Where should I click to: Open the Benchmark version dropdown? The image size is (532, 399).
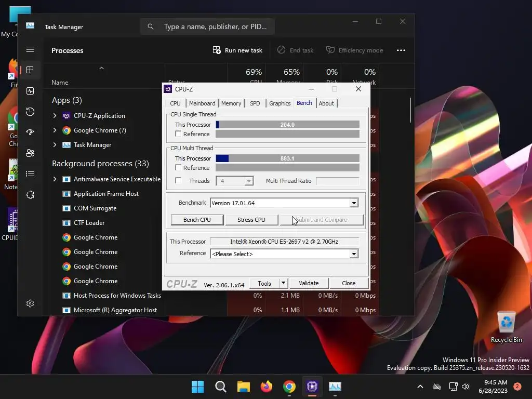pos(354,203)
